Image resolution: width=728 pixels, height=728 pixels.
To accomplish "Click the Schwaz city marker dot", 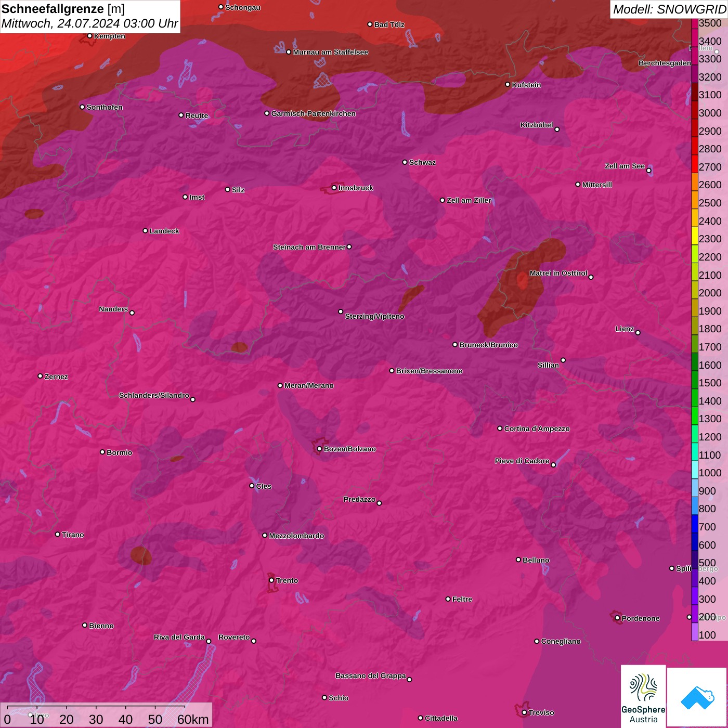I will pos(405,162).
